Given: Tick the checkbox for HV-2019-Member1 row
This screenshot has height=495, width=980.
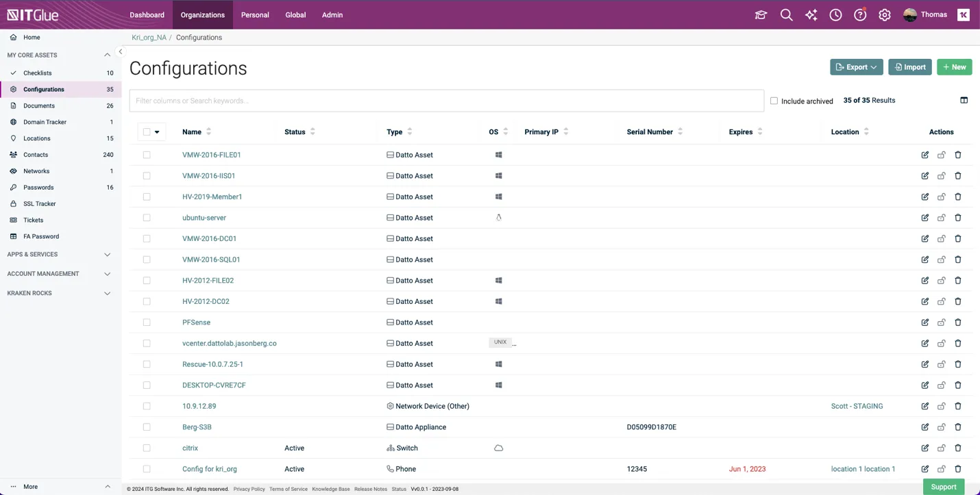Looking at the screenshot, I should point(147,197).
